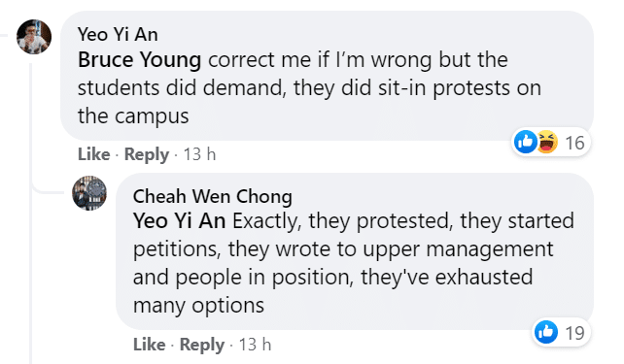Click the petitions comment text body
The width and height of the screenshot is (624, 364).
click(x=354, y=263)
